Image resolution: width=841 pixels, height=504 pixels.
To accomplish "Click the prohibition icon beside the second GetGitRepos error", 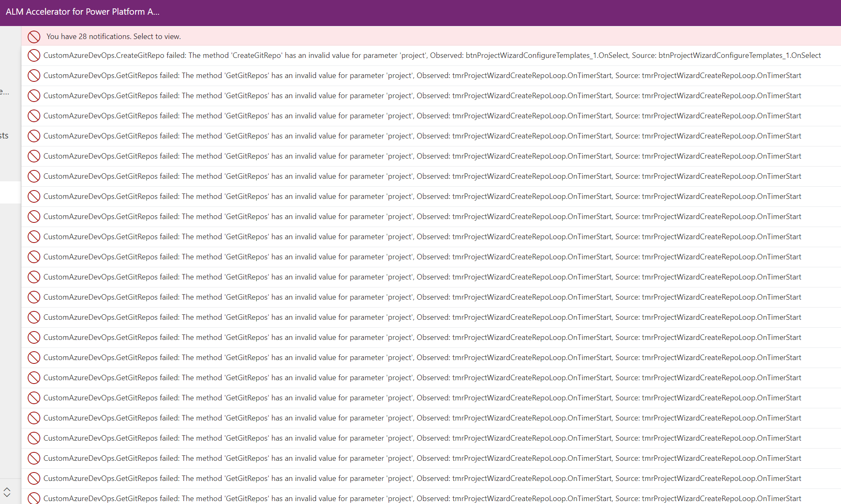I will coord(34,96).
